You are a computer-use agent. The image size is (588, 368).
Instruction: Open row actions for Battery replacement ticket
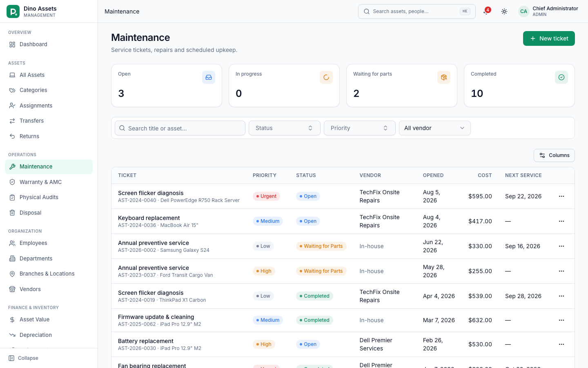coord(561,344)
